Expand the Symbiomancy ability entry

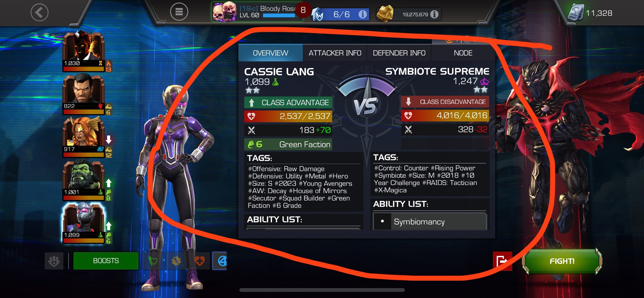tap(430, 222)
